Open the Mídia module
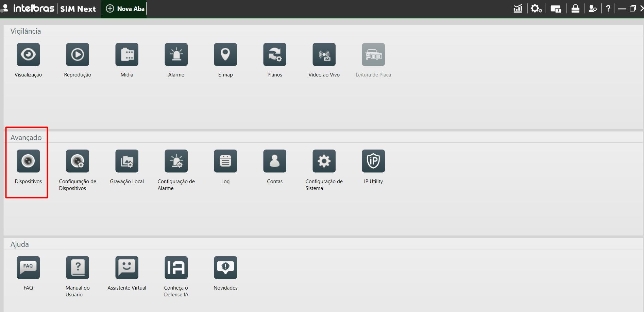The height and width of the screenshot is (312, 644). (127, 54)
